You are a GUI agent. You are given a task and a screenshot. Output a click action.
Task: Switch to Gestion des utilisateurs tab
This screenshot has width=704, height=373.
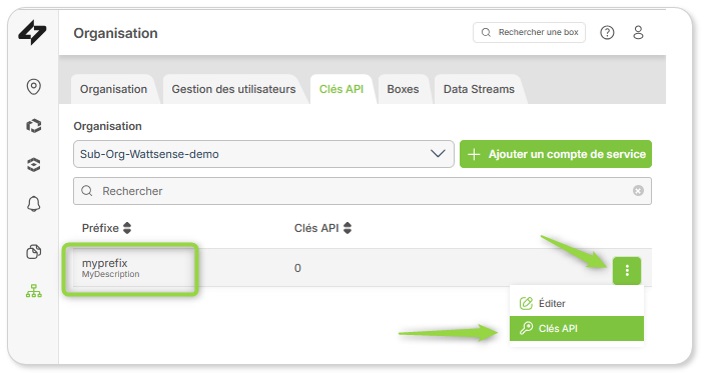click(x=233, y=89)
